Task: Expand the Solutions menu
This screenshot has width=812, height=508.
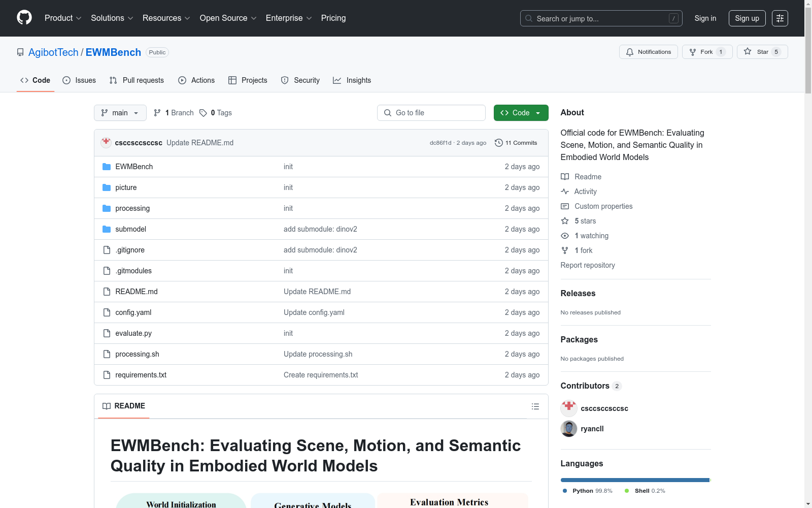Action: point(112,18)
